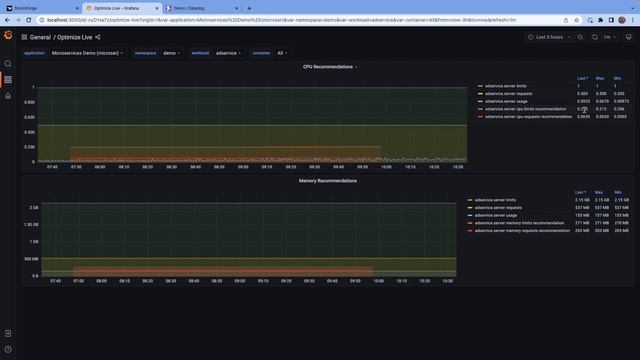
Task: Click the Optimize Live breadcrumb title
Action: [x=74, y=37]
